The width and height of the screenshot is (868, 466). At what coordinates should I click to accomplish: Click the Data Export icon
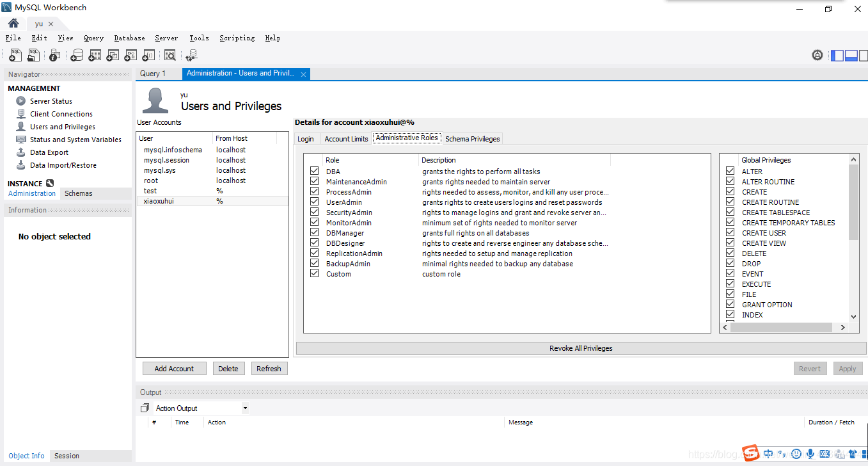(x=20, y=152)
